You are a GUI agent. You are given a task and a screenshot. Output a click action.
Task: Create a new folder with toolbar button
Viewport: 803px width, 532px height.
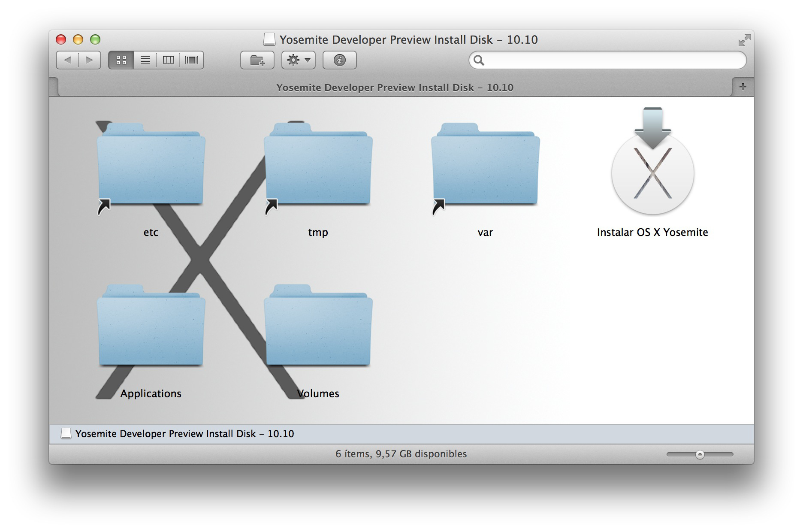[x=257, y=60]
